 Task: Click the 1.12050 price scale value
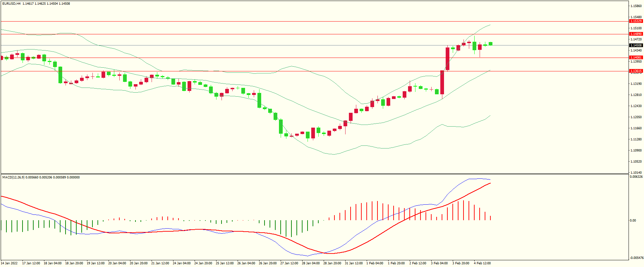tap(636, 117)
